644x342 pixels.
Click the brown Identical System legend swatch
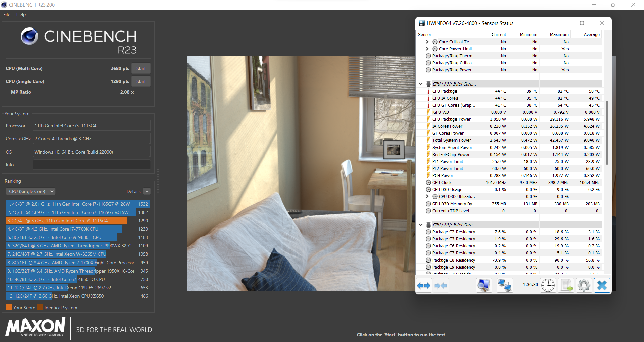[40, 307]
